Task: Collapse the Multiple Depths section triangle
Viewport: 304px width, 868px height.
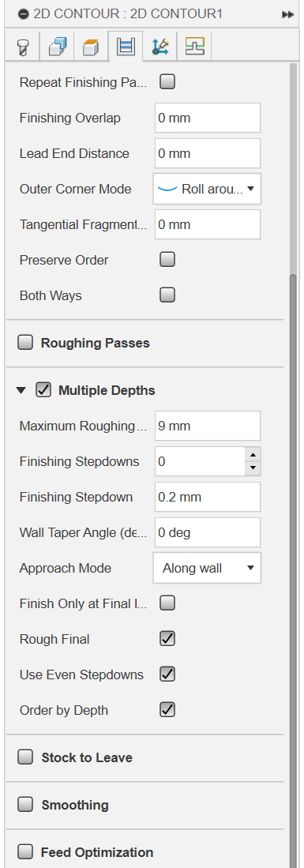Action: (x=21, y=390)
